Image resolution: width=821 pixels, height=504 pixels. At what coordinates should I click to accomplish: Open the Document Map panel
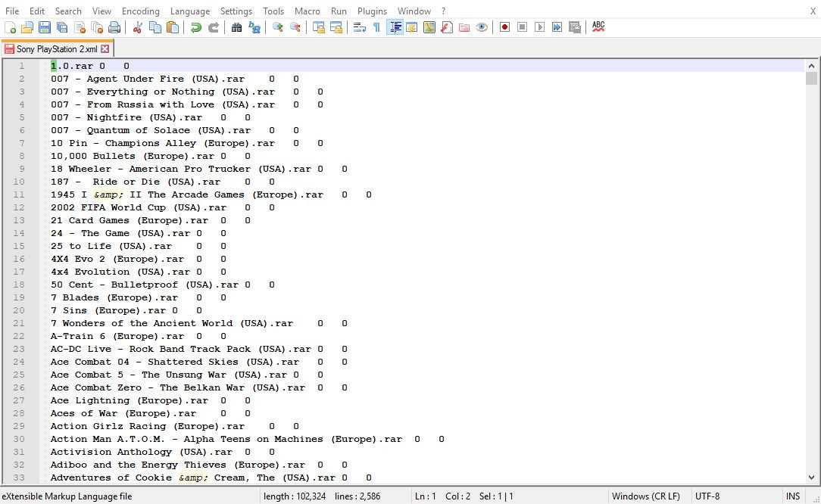point(429,27)
